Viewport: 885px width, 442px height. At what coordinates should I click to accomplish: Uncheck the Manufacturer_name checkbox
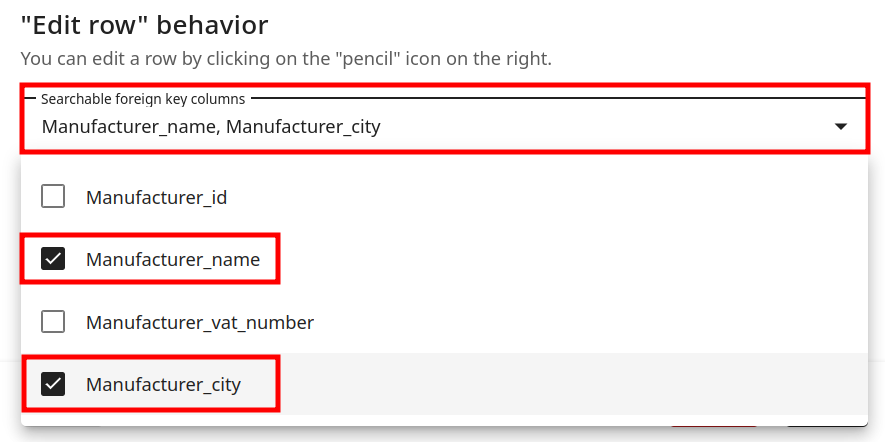(x=53, y=260)
